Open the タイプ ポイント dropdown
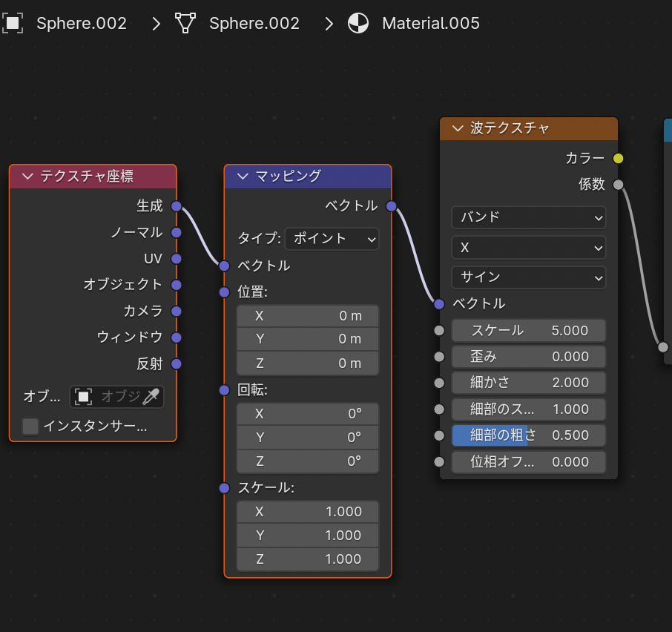 [x=332, y=239]
